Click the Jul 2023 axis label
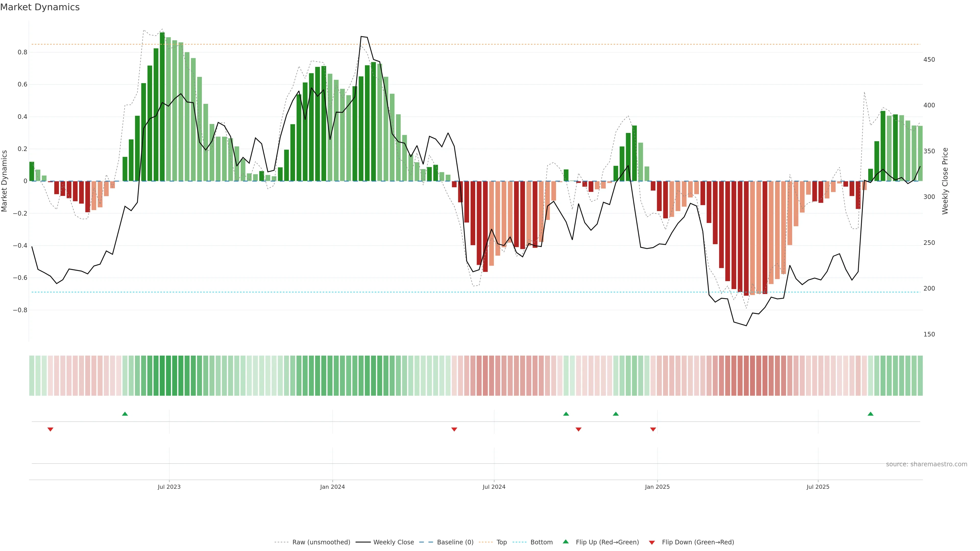 169,487
